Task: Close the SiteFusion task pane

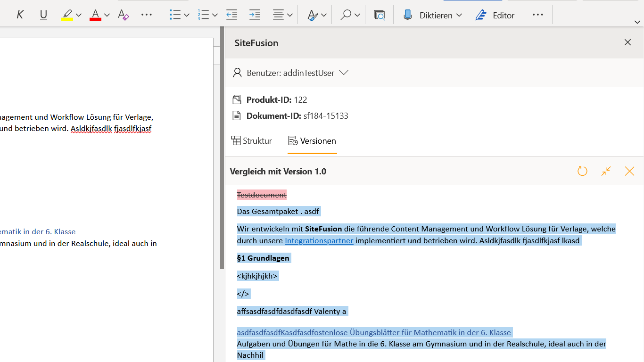Action: coord(627,42)
